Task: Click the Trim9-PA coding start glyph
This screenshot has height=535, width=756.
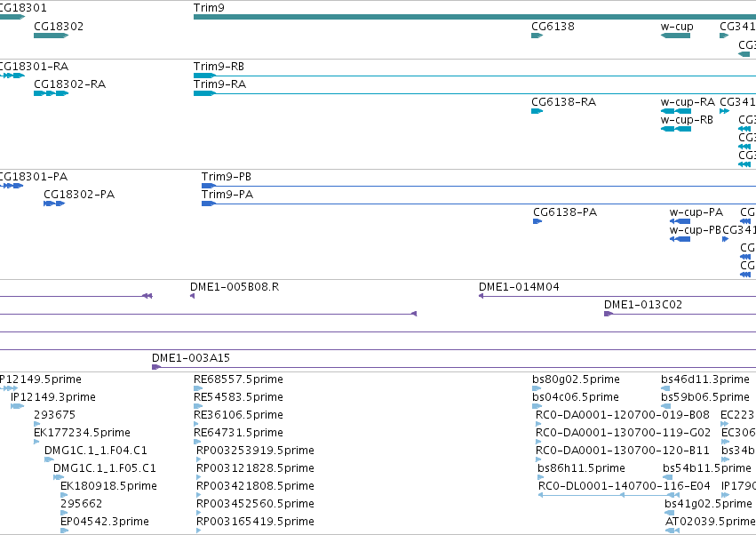Action: coord(209,204)
